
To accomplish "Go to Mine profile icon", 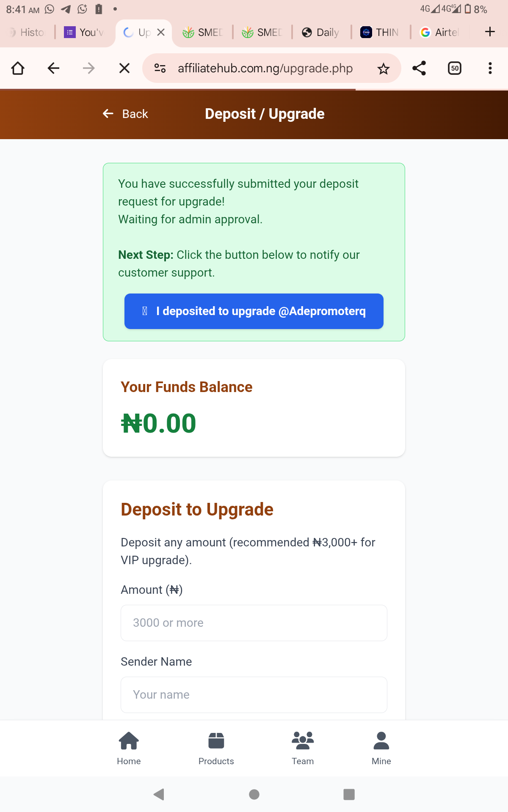I will 381,741.
